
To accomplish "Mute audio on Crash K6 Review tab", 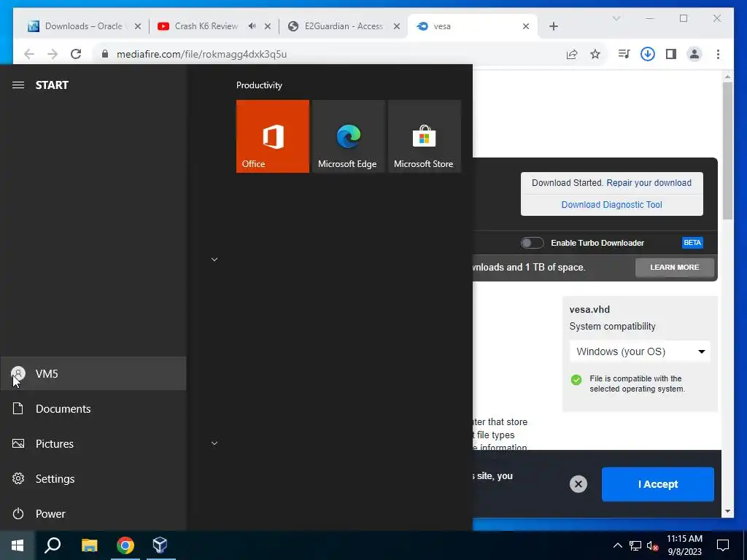I will (x=252, y=26).
